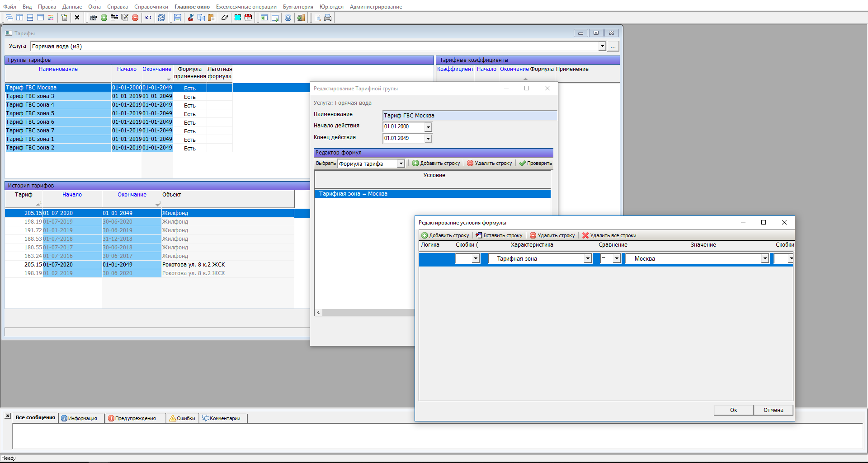Viewport: 868px width, 463px height.
Task: Click the edit record pencil icon
Action: [x=125, y=18]
